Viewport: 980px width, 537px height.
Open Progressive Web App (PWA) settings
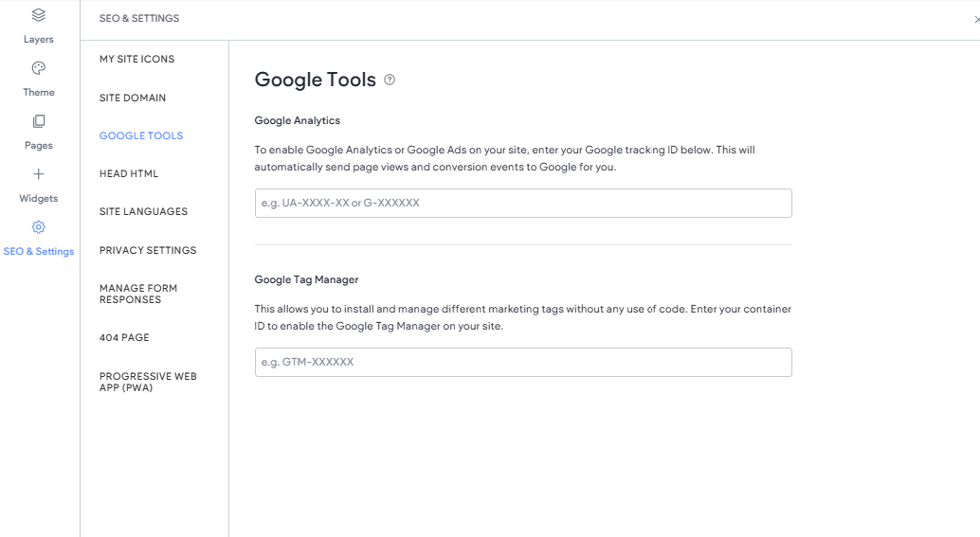(x=148, y=382)
